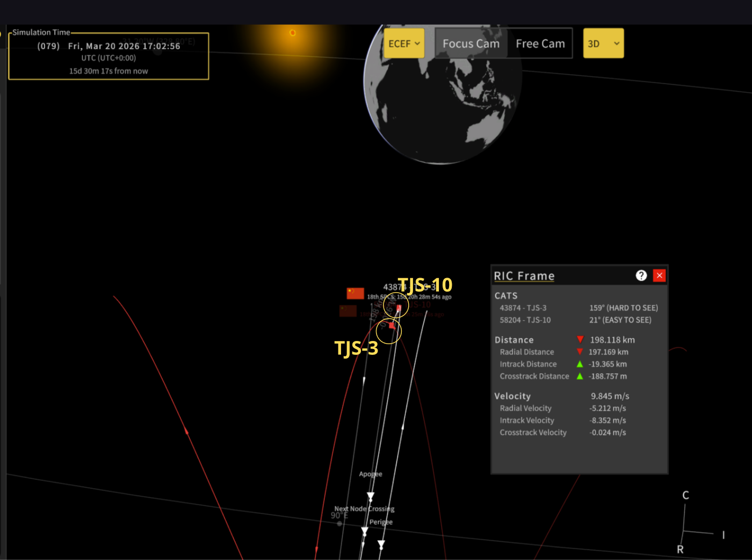
Task: Switch to Focus Cam mode
Action: pyautogui.click(x=471, y=43)
